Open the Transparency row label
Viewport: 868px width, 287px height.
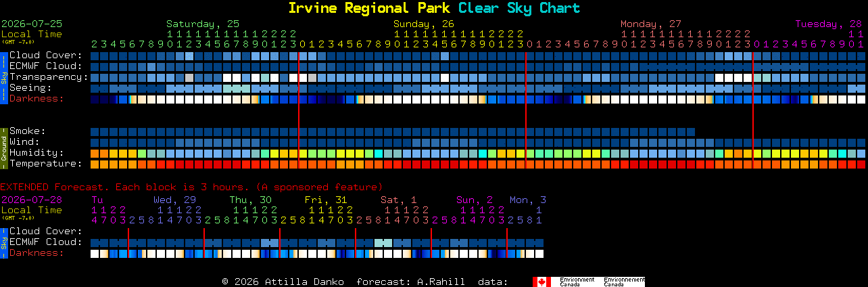[49, 77]
